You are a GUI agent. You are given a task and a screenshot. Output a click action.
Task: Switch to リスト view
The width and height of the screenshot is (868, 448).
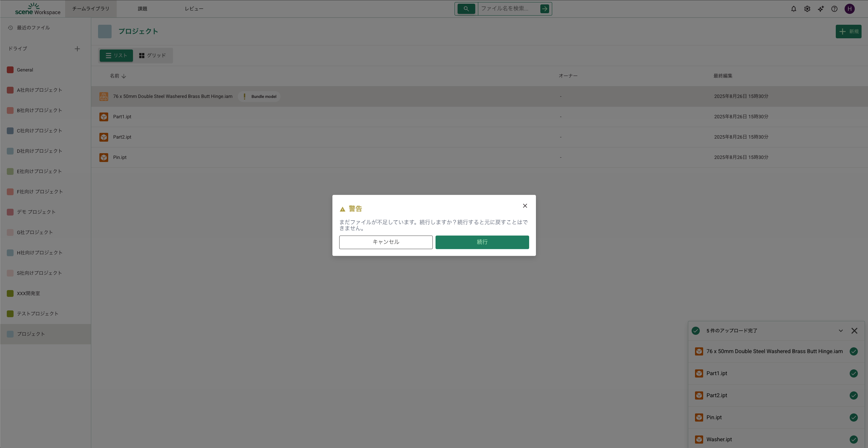click(x=116, y=56)
